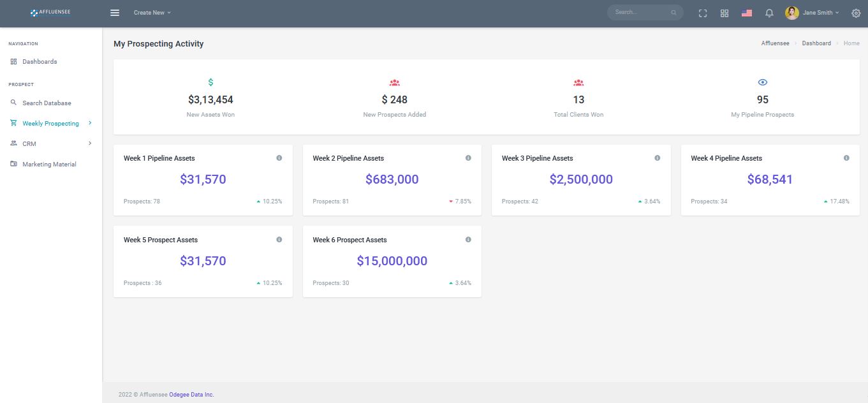Viewport: 868px width, 403px height.
Task: Click Week 5 Prospect Assets title
Action: [x=161, y=240]
